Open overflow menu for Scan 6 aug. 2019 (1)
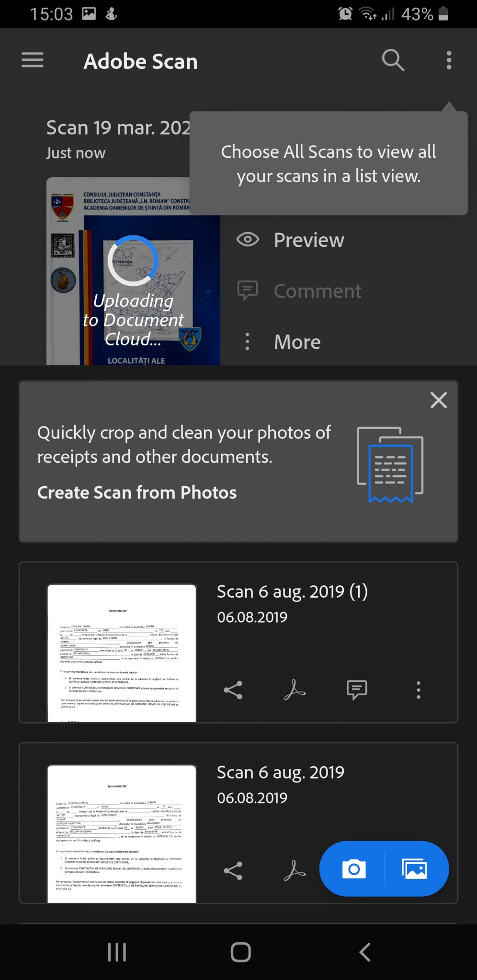Viewport: 477px width, 980px height. [x=419, y=690]
